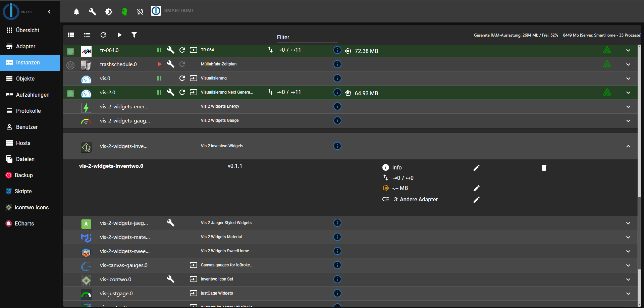
Task: Collapse the sidebar with the left arrow
Action: coord(49,12)
